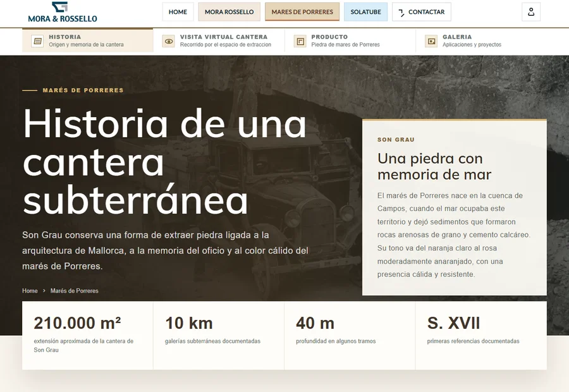Select the MARES DE PORRERES menu item
Image resolution: width=569 pixels, height=392 pixels.
pyautogui.click(x=302, y=12)
